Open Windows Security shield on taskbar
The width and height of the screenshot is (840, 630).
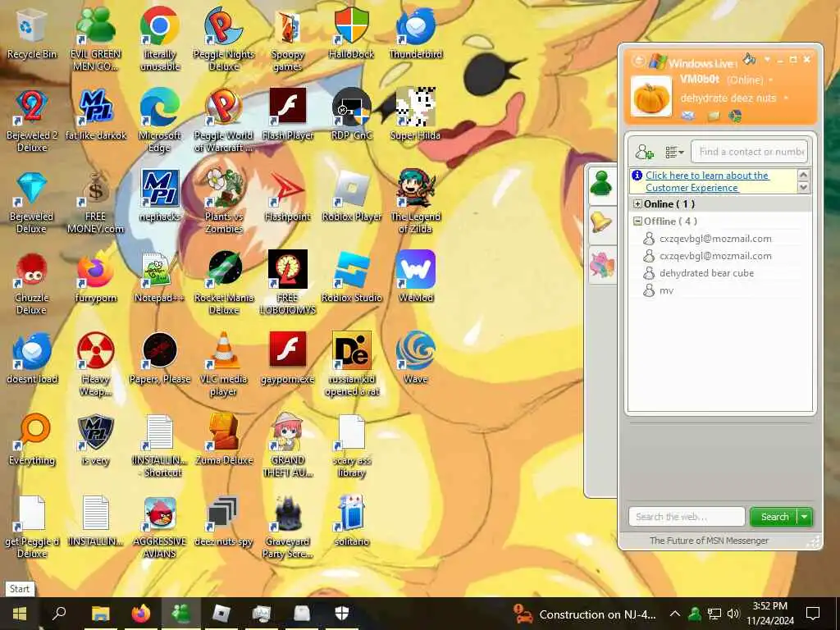pyautogui.click(x=342, y=614)
